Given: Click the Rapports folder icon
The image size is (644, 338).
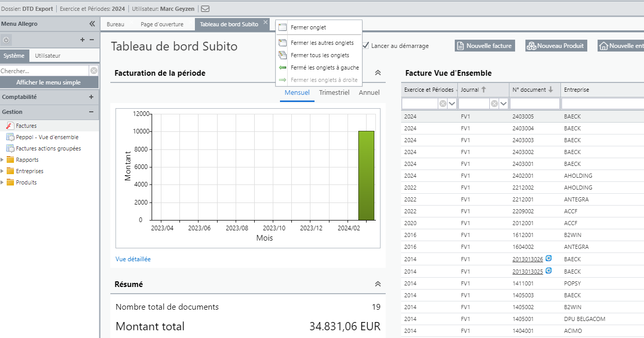Looking at the screenshot, I should [x=10, y=160].
